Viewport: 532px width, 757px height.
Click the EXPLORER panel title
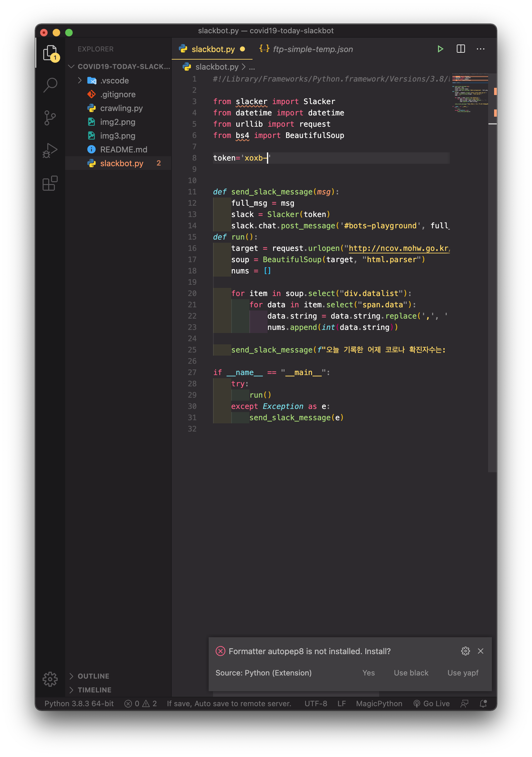tap(96, 49)
